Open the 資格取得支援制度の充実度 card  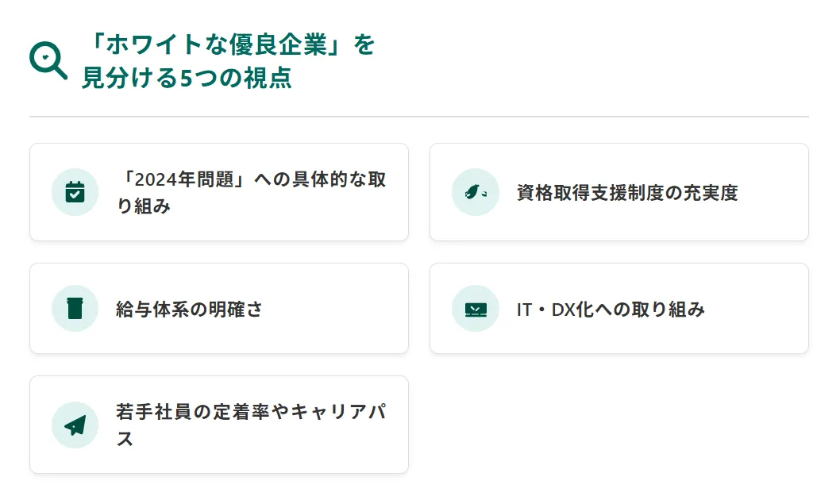tap(618, 192)
